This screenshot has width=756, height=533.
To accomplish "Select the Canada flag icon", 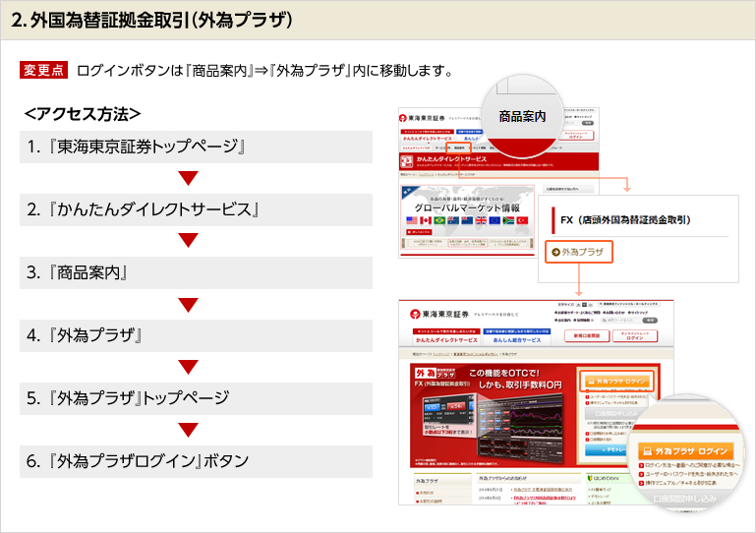I will pos(426,220).
